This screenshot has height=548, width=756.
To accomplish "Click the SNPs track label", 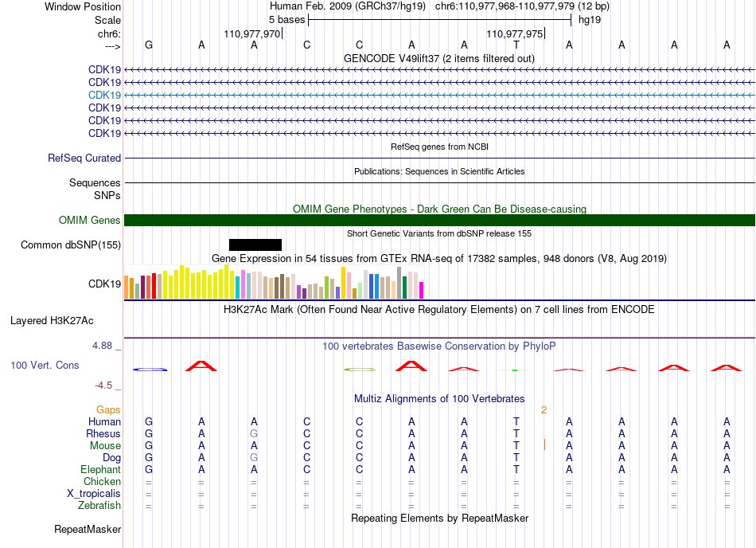I will [x=107, y=195].
